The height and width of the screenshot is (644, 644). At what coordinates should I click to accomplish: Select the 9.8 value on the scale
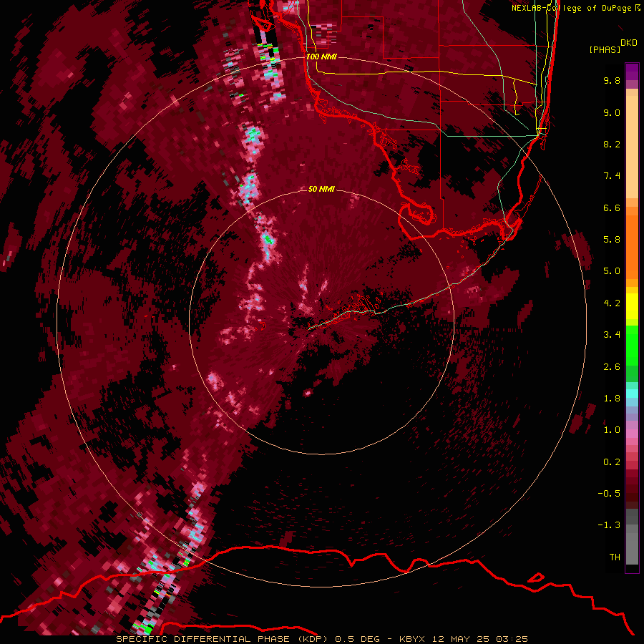click(612, 80)
